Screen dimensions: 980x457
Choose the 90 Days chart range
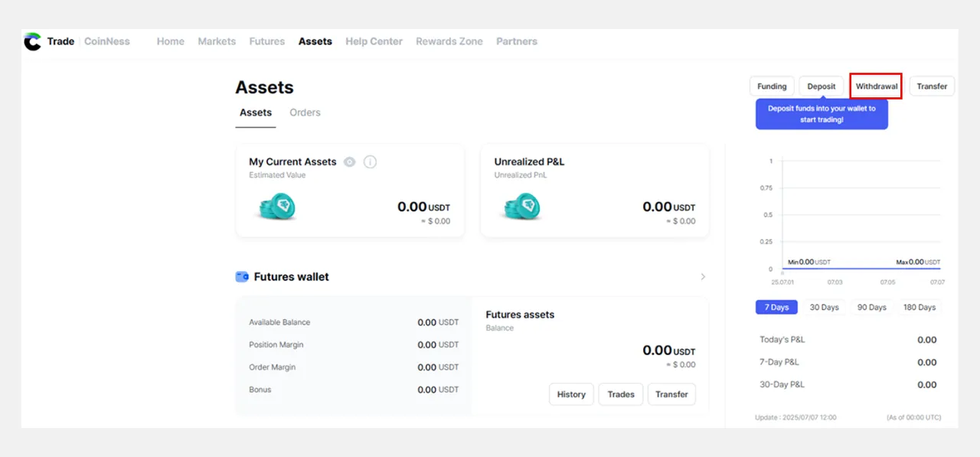point(871,307)
